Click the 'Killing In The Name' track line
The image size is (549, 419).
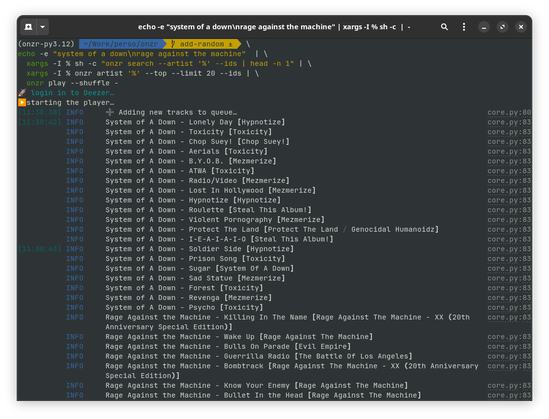[x=287, y=322]
